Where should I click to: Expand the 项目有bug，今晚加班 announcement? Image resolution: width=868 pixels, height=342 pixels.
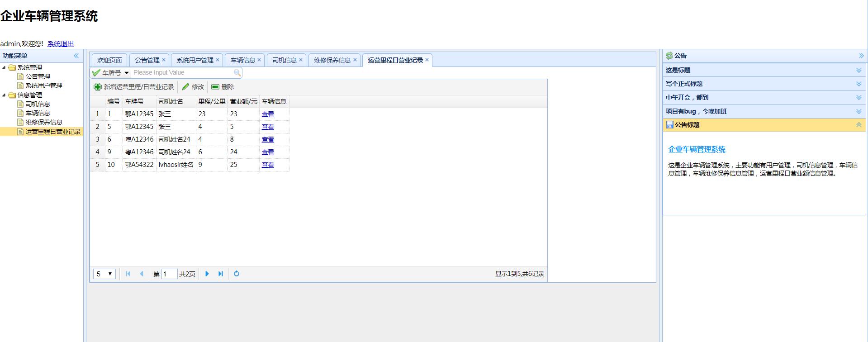pos(859,111)
